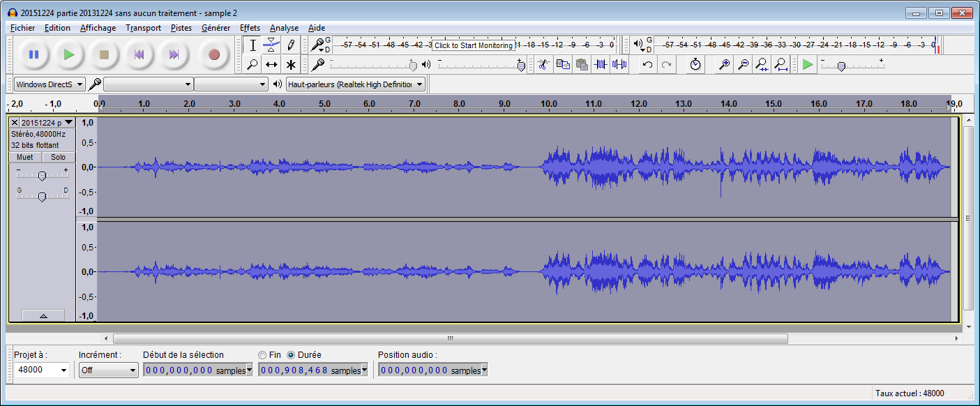Zoom in with the magnifier plus icon
Screen dimensions: 980x406
[x=725, y=64]
